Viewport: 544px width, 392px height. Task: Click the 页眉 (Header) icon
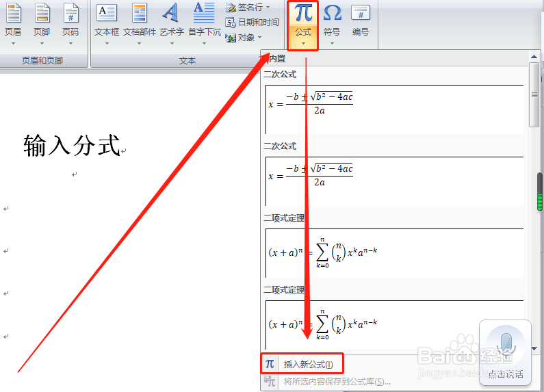[14, 13]
